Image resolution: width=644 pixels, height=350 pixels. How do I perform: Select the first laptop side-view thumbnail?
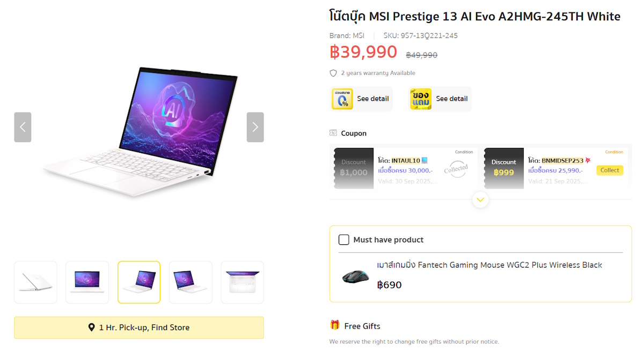pos(35,282)
